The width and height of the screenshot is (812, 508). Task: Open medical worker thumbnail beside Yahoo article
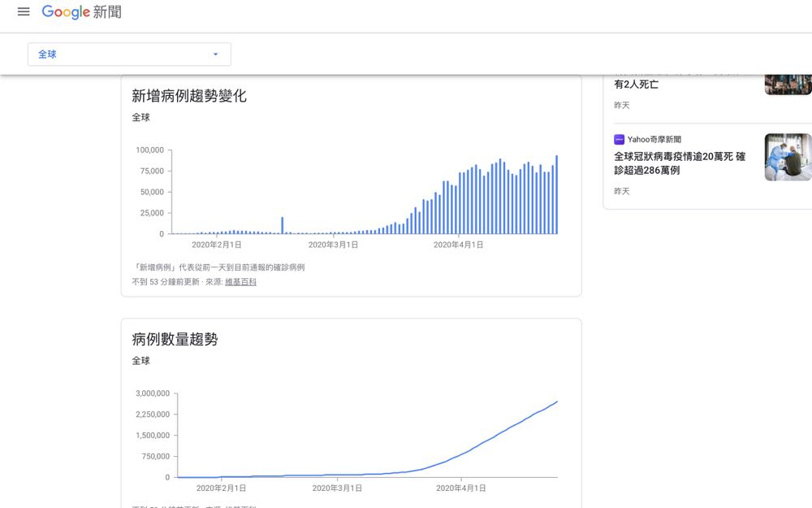pos(788,157)
